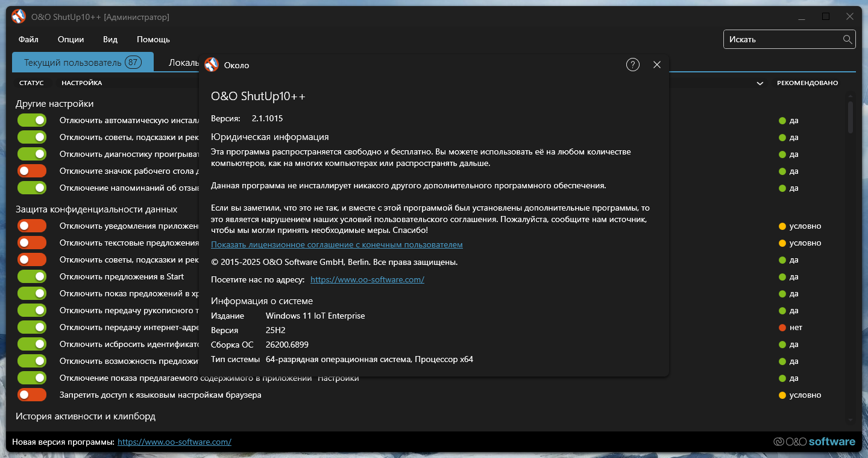Collapse the 'Другие настройки' section header

[x=55, y=104]
